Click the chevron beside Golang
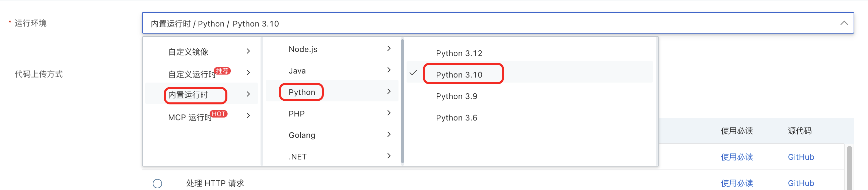This screenshot has width=868, height=190. (389, 135)
